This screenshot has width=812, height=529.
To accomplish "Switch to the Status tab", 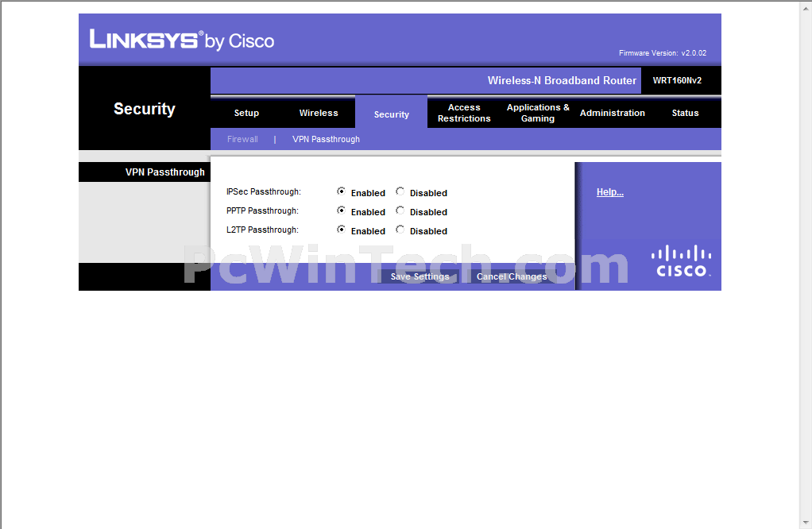I will tap(685, 113).
